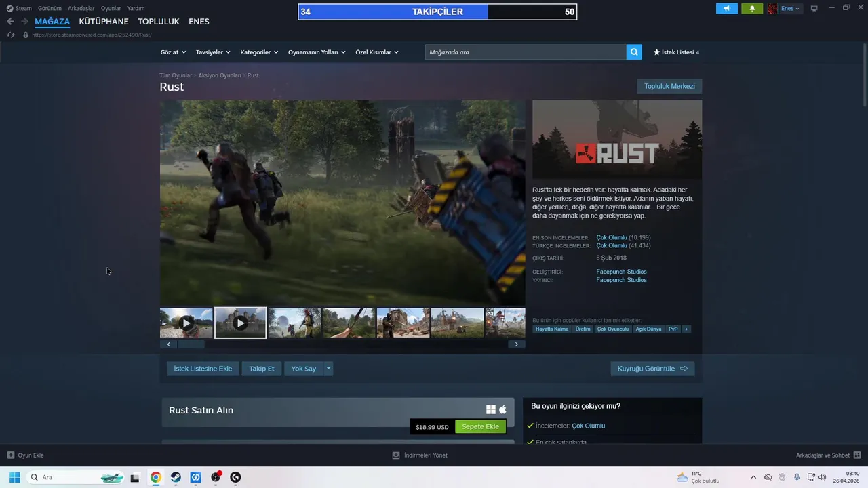Click the Yok Say button
The width and height of the screenshot is (868, 488).
click(304, 369)
